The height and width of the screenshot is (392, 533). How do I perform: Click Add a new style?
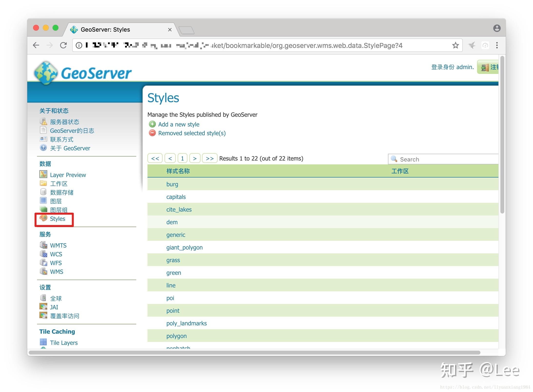pyautogui.click(x=178, y=124)
